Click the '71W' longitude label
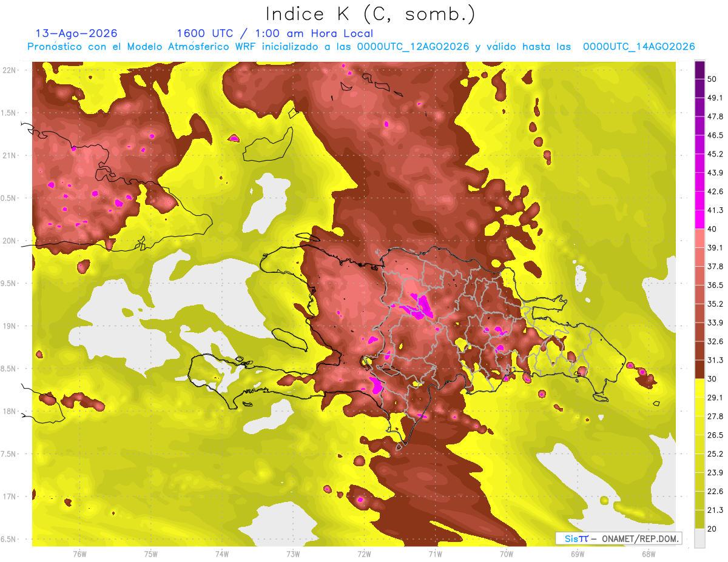728x562 pixels. point(435,554)
